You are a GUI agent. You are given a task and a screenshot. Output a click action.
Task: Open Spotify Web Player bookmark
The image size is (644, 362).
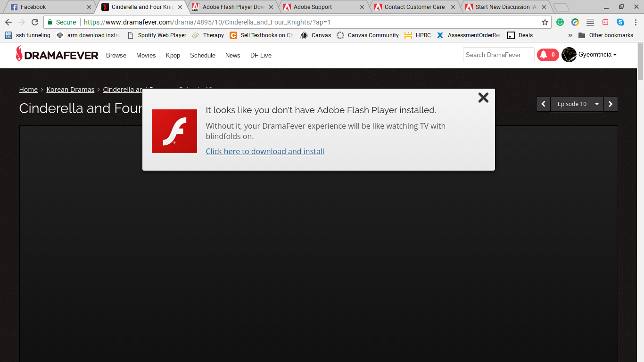pos(157,35)
